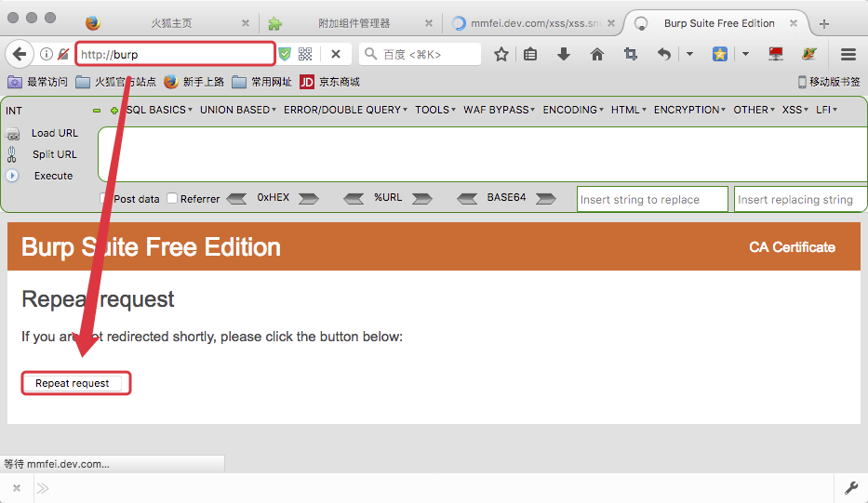Open 移动版书签 folder
The width and height of the screenshot is (868, 503).
(x=829, y=82)
